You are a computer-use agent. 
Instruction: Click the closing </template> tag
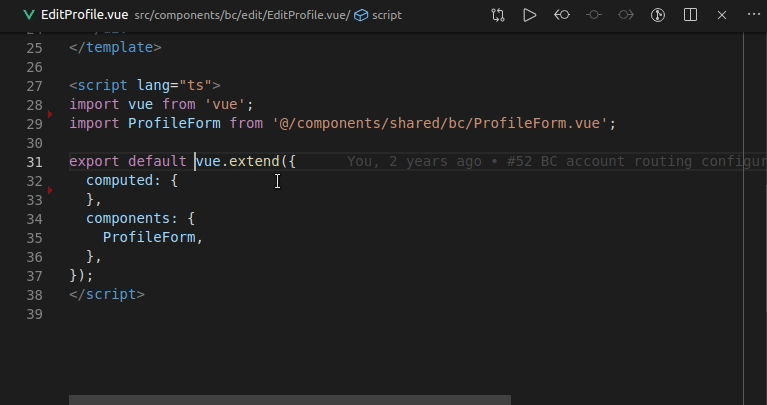pyautogui.click(x=115, y=47)
